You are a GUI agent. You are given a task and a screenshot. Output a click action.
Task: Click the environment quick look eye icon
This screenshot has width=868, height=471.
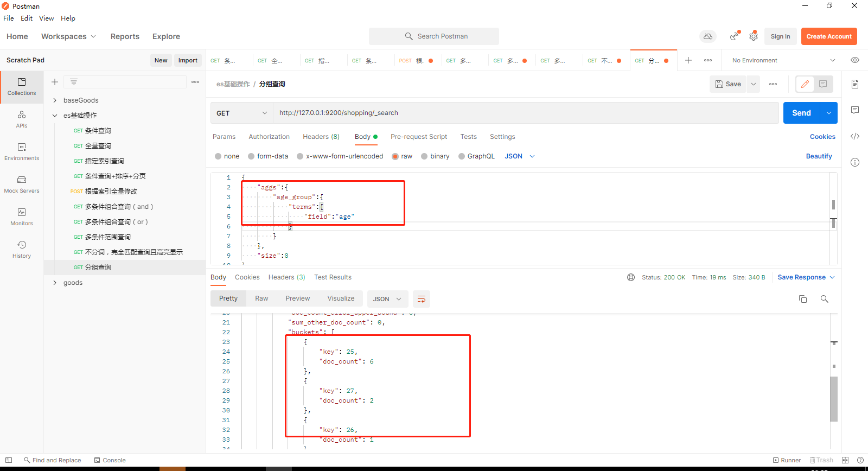click(855, 60)
